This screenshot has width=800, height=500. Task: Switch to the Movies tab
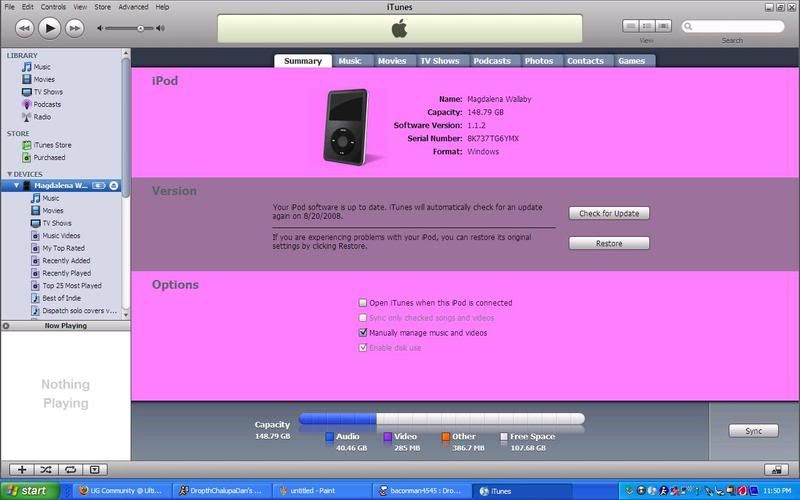pyautogui.click(x=392, y=61)
